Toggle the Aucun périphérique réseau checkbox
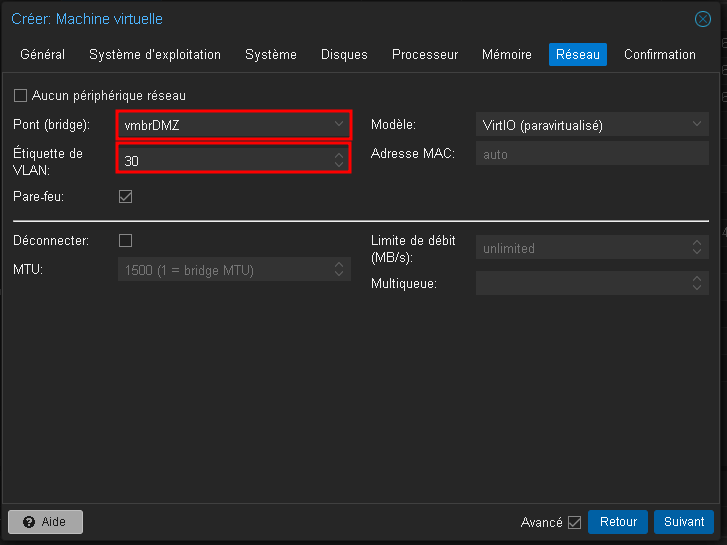This screenshot has width=727, height=545. tap(20, 96)
